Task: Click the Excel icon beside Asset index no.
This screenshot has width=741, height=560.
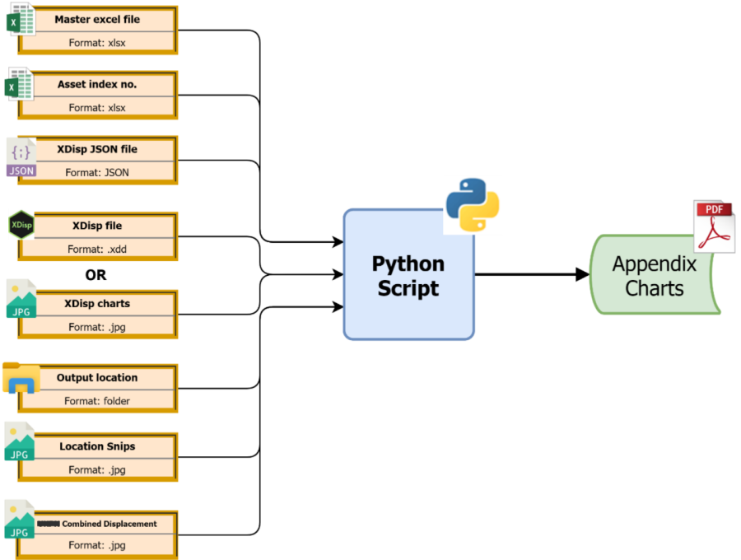Action: 19,84
